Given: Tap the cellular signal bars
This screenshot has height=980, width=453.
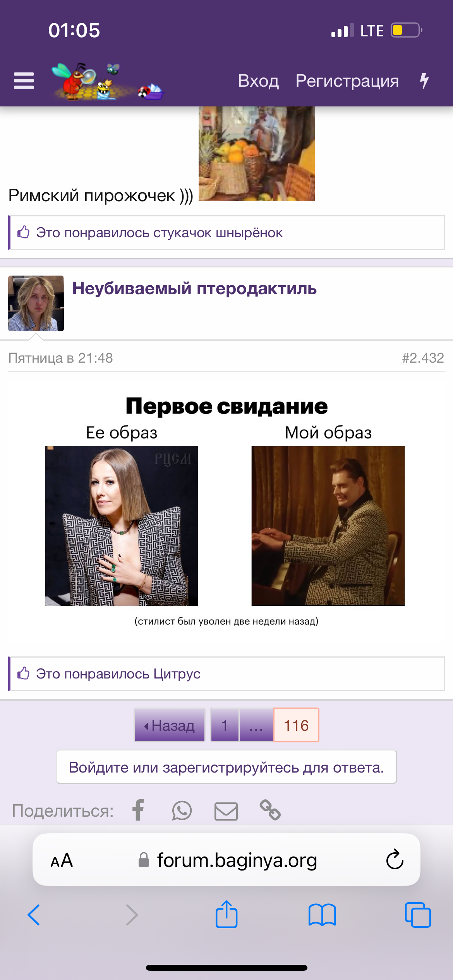Looking at the screenshot, I should click(x=342, y=30).
